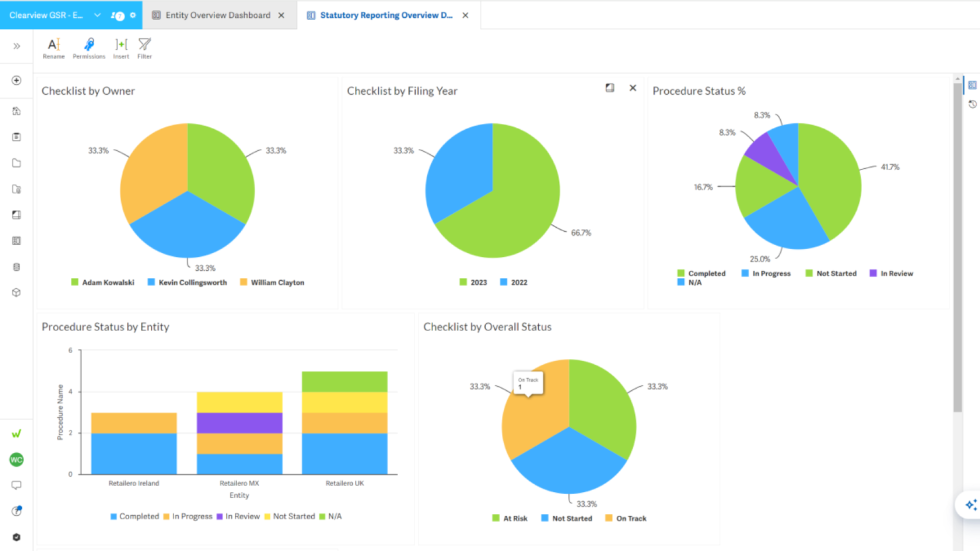
Task: Toggle the At Risk legend entry
Action: point(510,519)
